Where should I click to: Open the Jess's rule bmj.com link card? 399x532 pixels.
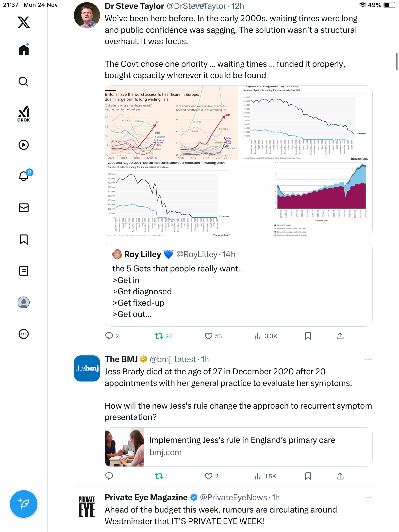[x=238, y=447]
